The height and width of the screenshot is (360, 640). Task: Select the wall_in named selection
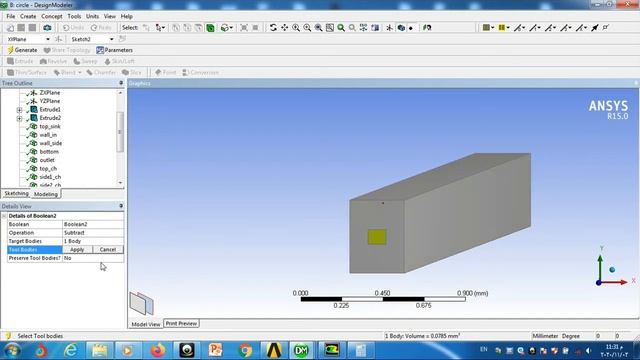click(x=48, y=135)
